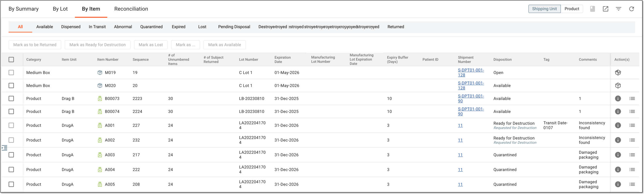Sort by Disposition column header
This screenshot has width=644, height=194.
pyautogui.click(x=503, y=60)
